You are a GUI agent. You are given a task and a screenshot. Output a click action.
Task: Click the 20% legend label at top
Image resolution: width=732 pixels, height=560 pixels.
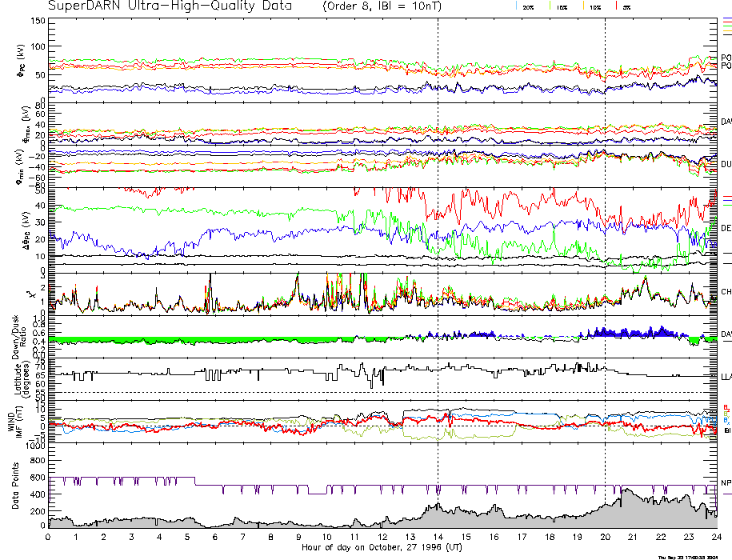pyautogui.click(x=528, y=6)
